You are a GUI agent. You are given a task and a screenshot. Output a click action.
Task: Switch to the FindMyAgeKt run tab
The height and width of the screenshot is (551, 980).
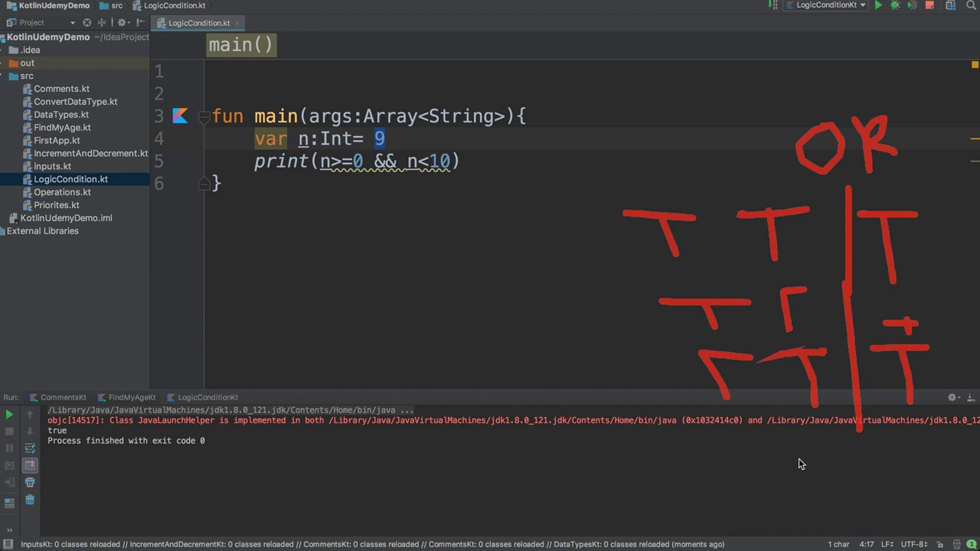(x=126, y=397)
